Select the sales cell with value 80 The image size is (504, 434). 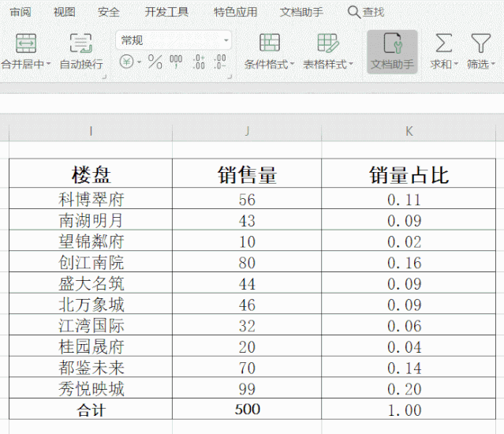click(x=247, y=262)
